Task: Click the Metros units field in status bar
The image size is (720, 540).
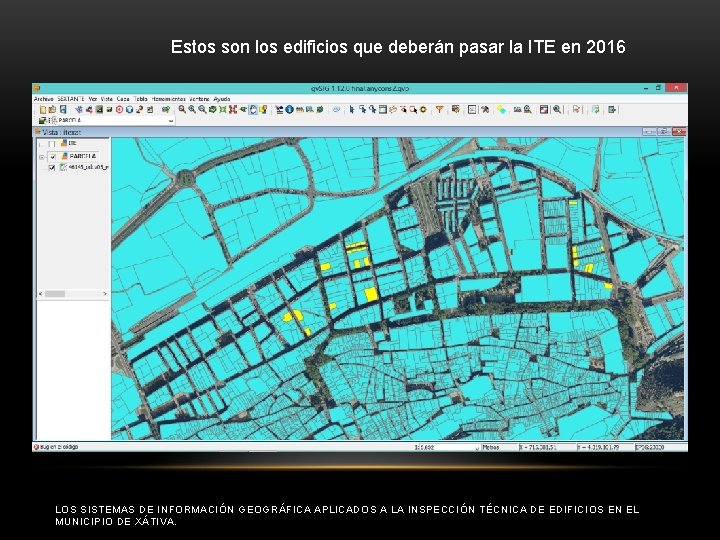Action: [499, 447]
